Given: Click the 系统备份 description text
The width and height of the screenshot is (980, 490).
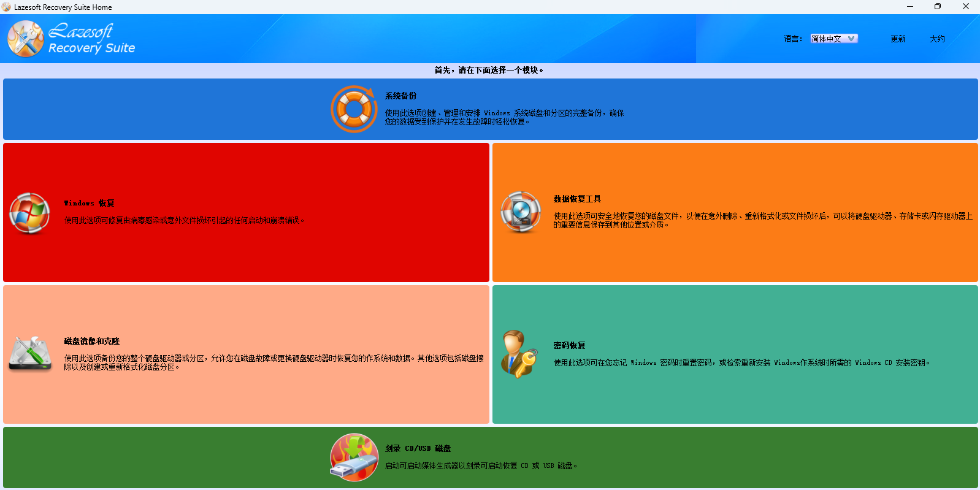Looking at the screenshot, I should (504, 117).
